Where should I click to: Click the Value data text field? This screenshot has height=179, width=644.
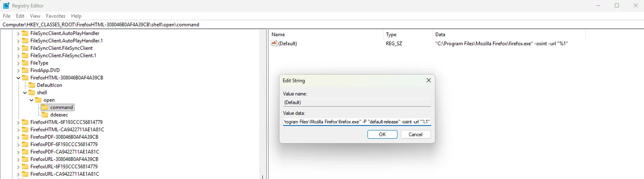click(x=357, y=122)
